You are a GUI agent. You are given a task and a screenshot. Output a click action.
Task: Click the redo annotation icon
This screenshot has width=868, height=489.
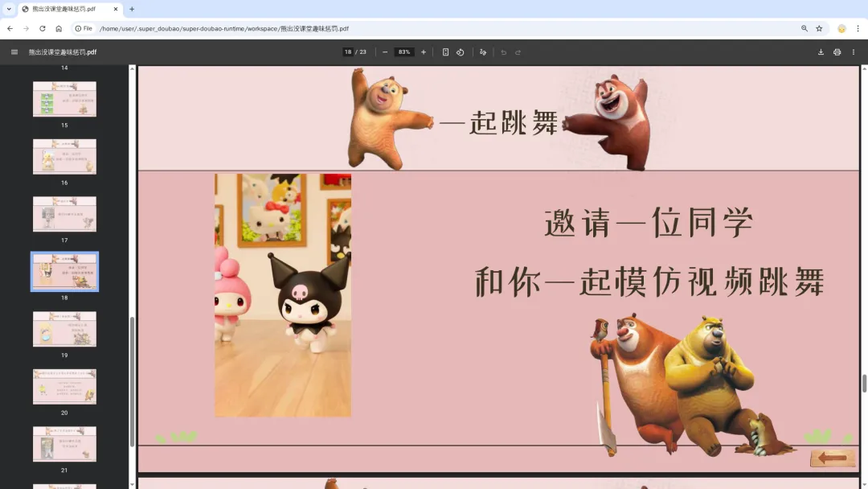(518, 52)
